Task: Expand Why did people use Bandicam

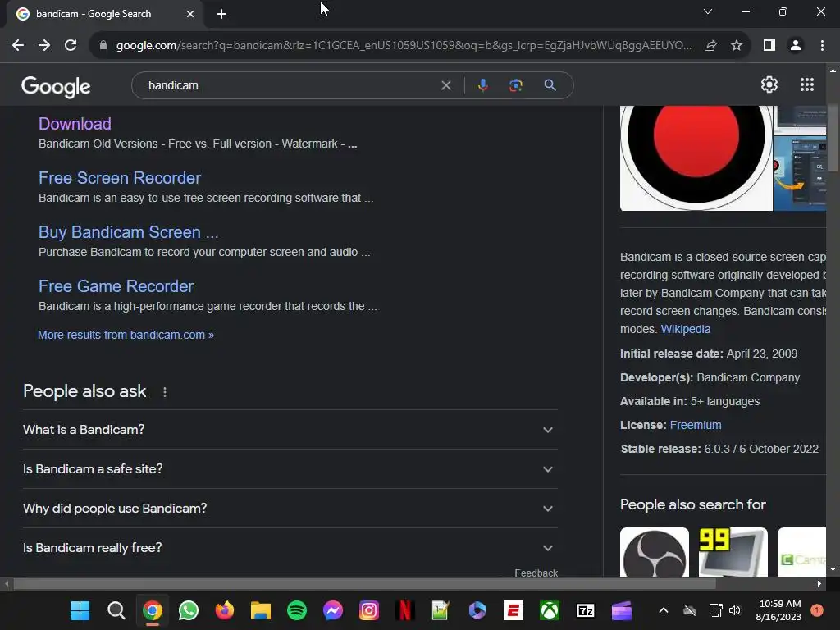Action: point(290,508)
